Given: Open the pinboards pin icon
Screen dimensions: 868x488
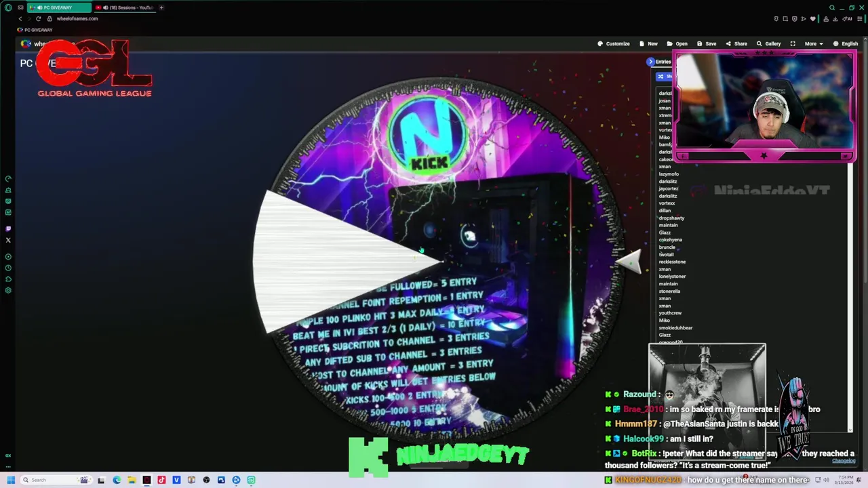Looking at the screenshot, I should 776,18.
